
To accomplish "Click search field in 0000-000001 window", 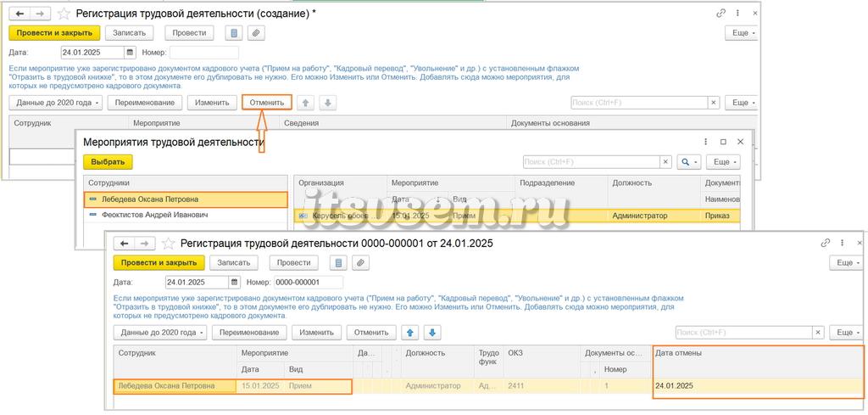I will [743, 333].
